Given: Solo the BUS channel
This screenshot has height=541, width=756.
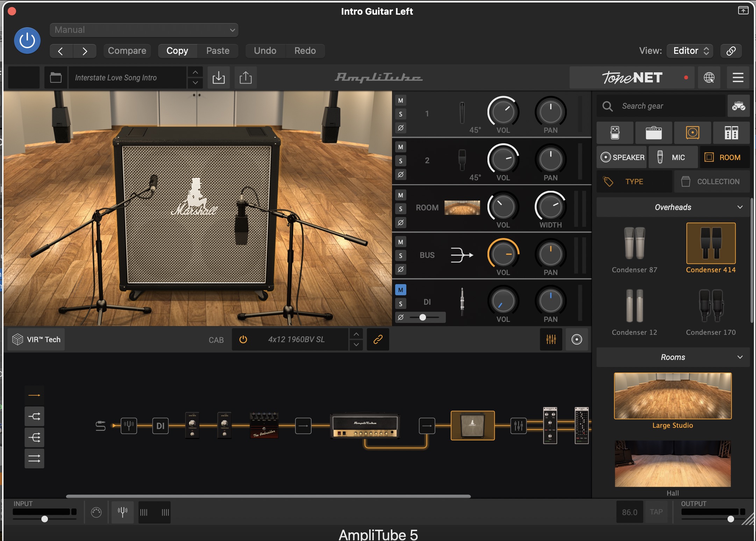Looking at the screenshot, I should [x=401, y=256].
